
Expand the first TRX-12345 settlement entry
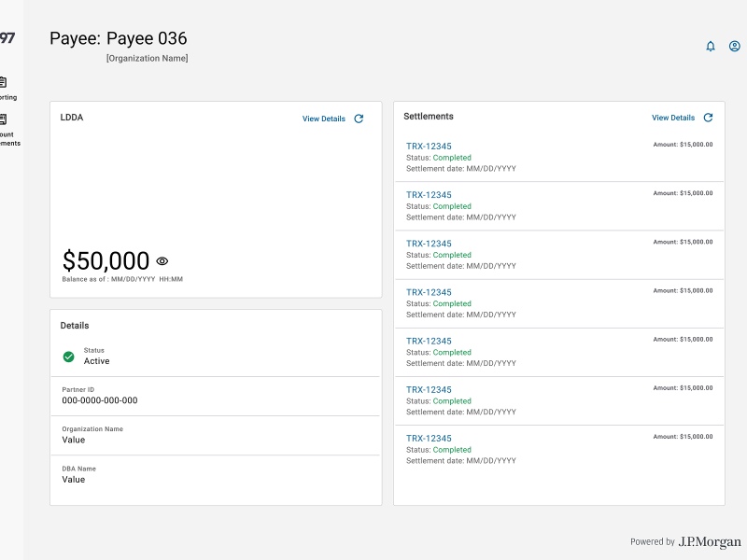[428, 147]
